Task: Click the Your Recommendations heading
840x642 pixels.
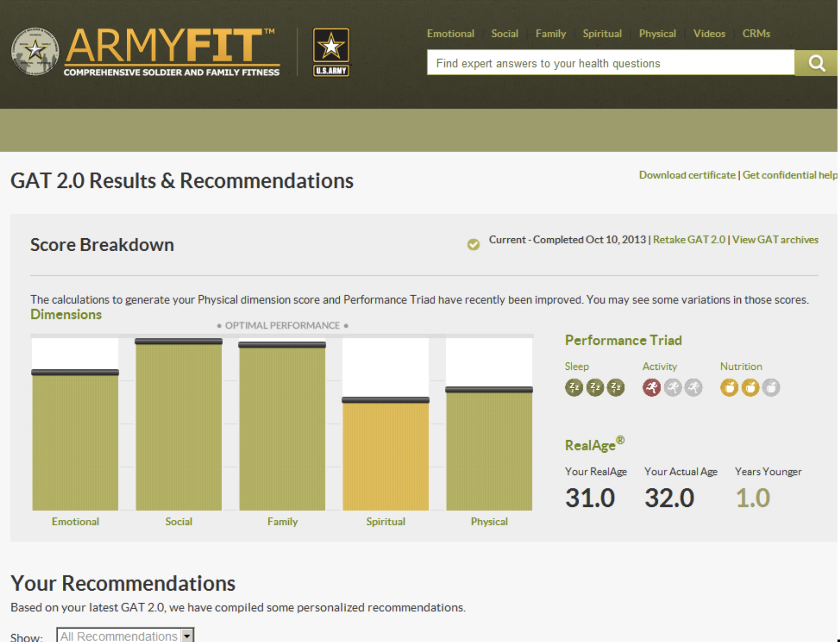Action: 123,583
